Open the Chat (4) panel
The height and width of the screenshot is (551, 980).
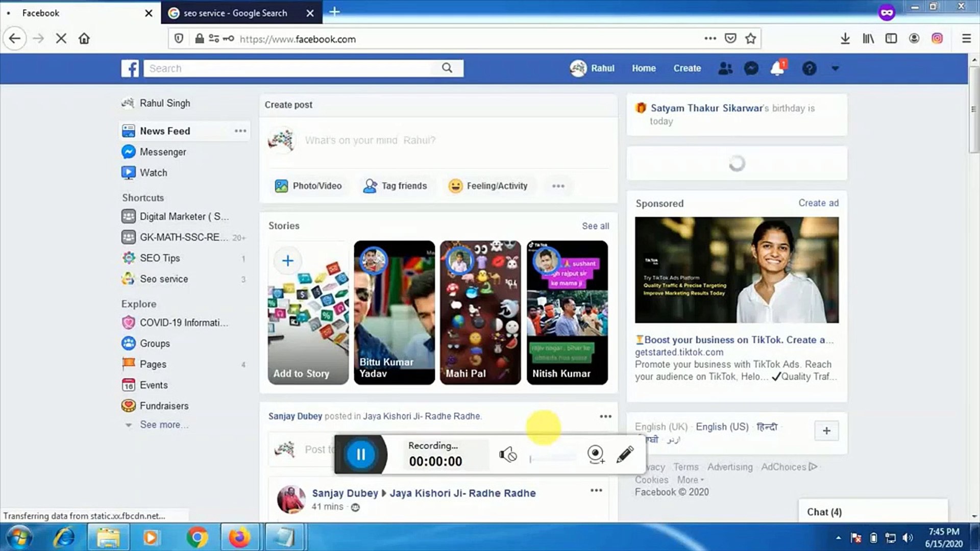pyautogui.click(x=823, y=512)
